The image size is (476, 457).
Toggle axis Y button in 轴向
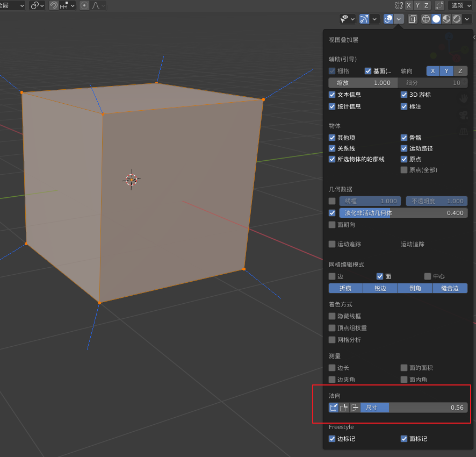click(447, 71)
